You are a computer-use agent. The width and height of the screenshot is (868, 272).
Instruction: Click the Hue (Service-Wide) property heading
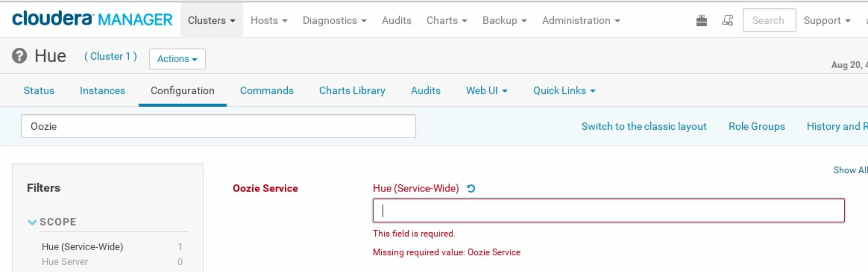click(x=416, y=188)
